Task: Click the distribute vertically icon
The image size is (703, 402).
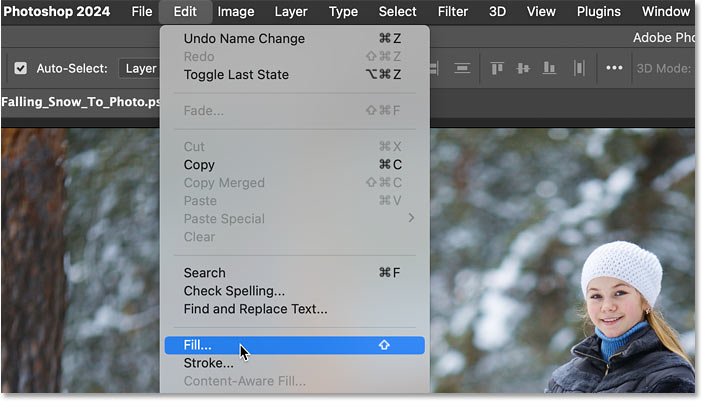Action: tap(462, 68)
